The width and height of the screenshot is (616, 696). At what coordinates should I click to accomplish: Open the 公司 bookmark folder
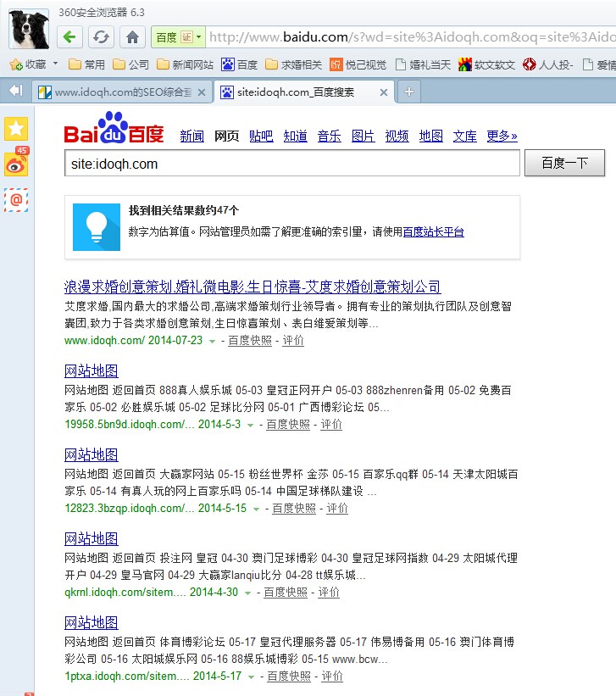point(130,64)
